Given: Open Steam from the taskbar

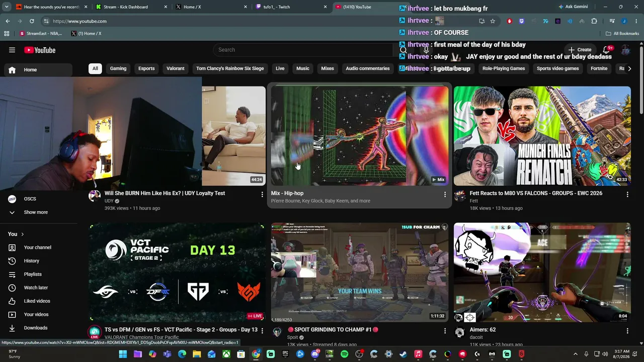Looking at the screenshot, I should 403,354.
